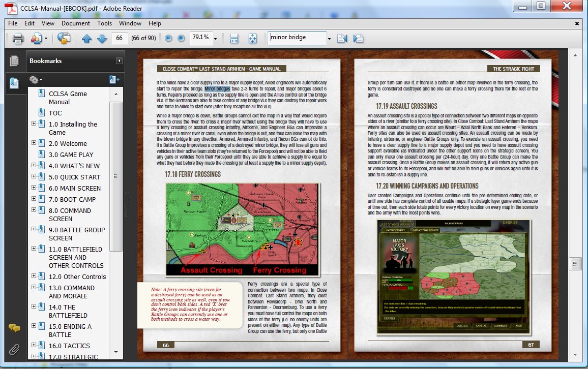Open the Help menu
The image size is (588, 369).
point(155,23)
